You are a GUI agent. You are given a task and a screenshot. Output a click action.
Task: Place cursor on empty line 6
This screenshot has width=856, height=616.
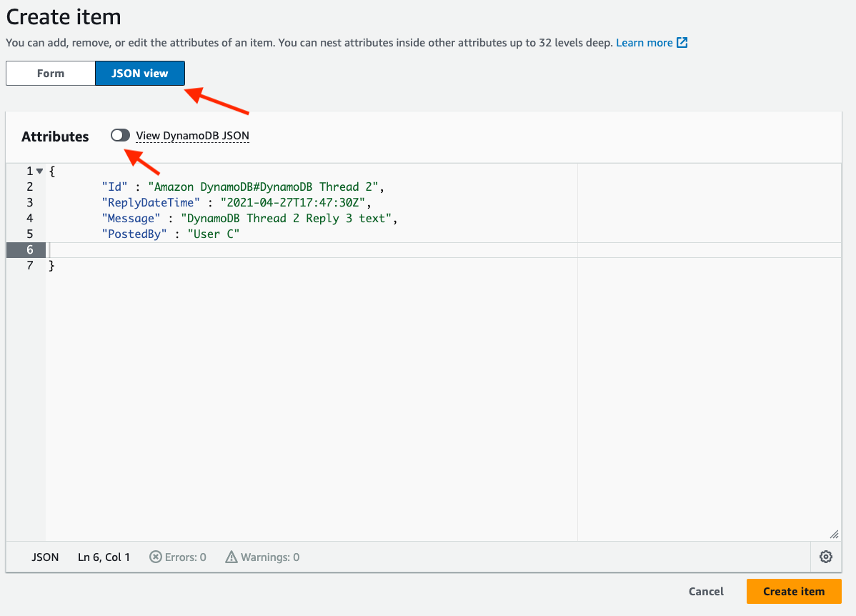(x=311, y=249)
